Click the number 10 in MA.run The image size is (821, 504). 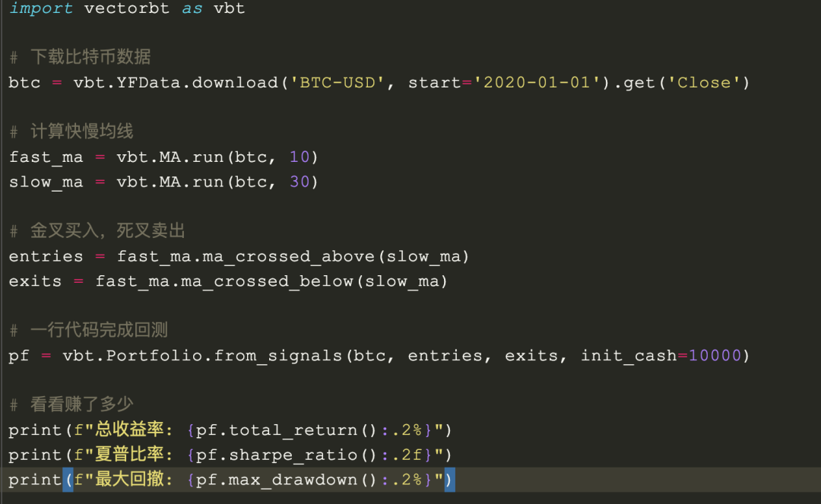tap(300, 157)
